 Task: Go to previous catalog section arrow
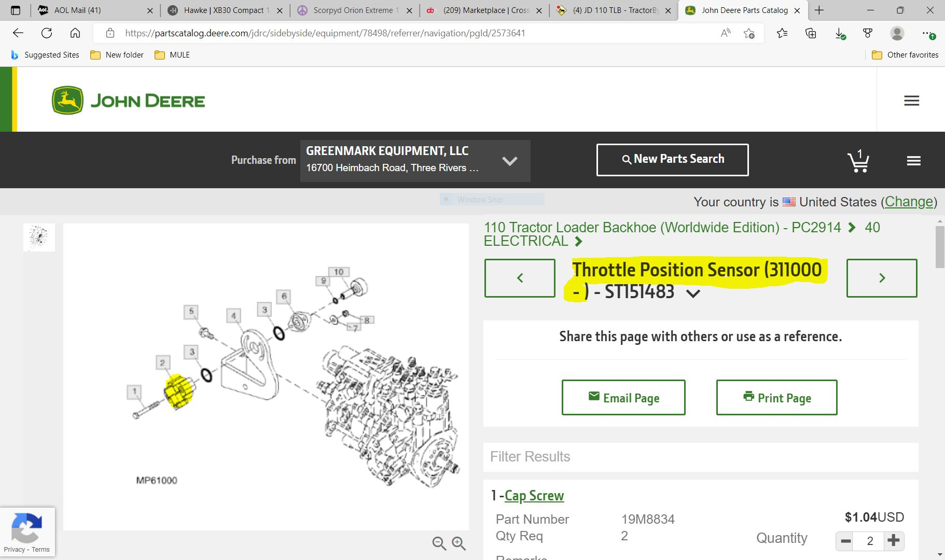(x=520, y=278)
